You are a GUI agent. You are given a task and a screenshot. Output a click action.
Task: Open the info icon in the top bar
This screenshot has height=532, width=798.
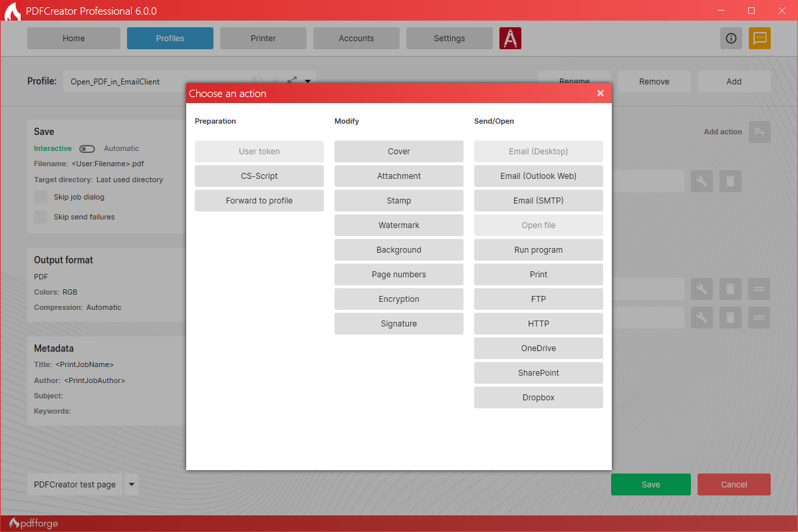pos(731,38)
